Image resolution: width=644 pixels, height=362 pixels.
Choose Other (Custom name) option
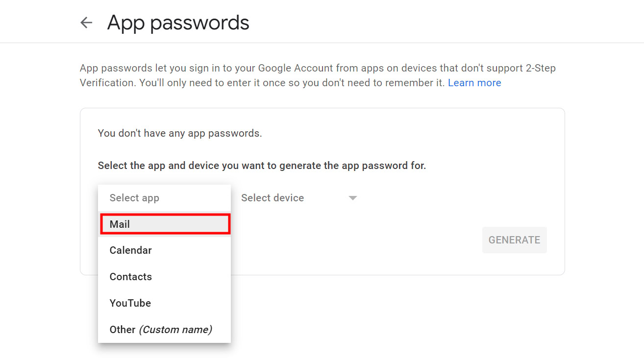[160, 330]
